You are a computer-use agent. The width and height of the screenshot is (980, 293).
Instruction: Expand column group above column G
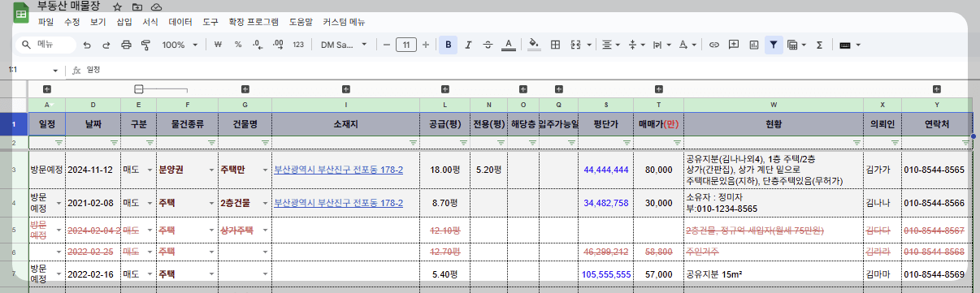245,89
